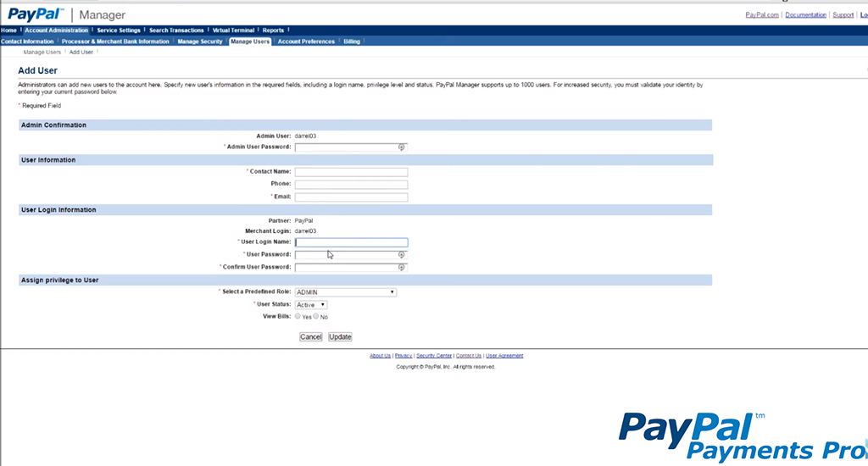Open the User Agreement footer link
This screenshot has width=868, height=466.
coord(504,356)
